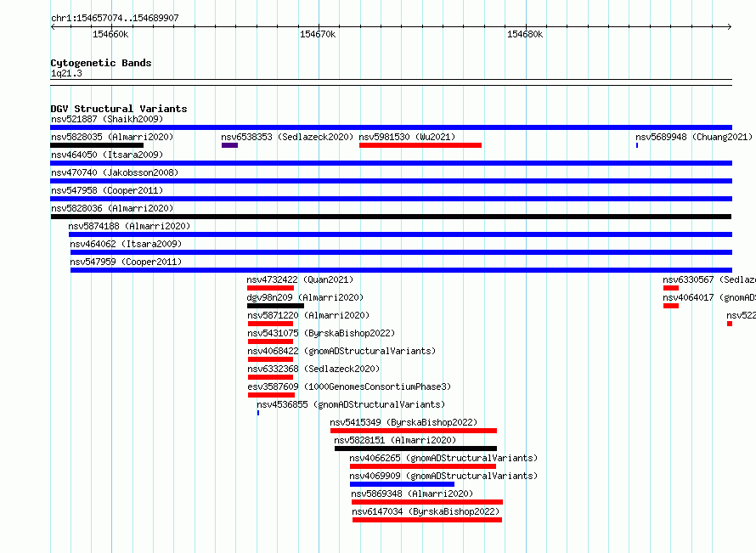
Task: Open nsv4732422 (Quan2021) variant
Action: pos(300,279)
